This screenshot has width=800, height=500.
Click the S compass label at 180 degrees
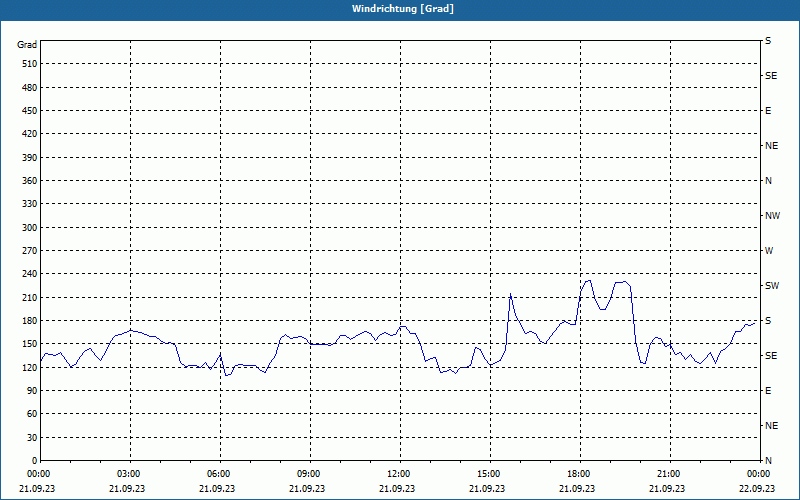coord(768,321)
